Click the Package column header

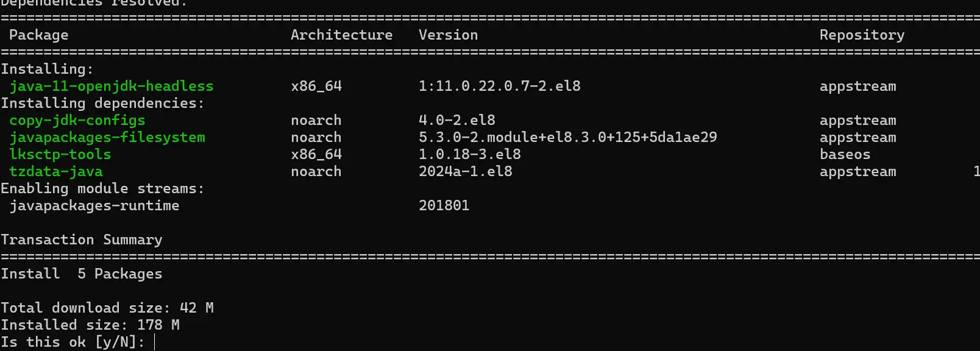(x=39, y=35)
